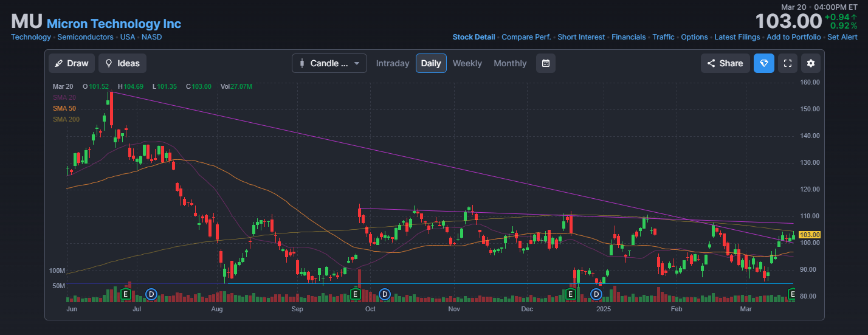The image size is (868, 335).
Task: Click the Mar 20 04:00PM ET timestamp
Action: coord(819,7)
